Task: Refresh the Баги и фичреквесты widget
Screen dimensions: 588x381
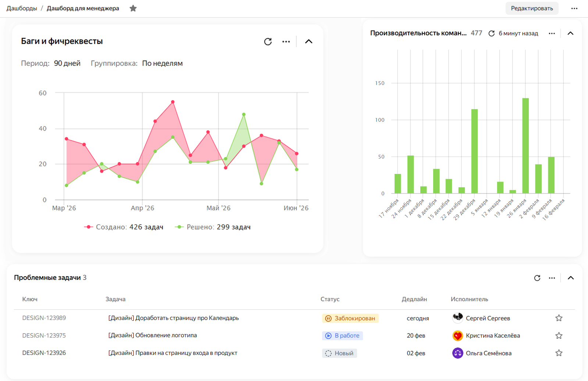Action: pyautogui.click(x=268, y=42)
